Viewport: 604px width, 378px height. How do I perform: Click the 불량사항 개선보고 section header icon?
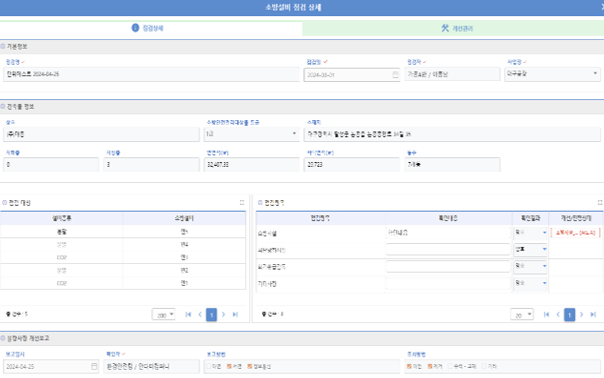click(x=3, y=338)
